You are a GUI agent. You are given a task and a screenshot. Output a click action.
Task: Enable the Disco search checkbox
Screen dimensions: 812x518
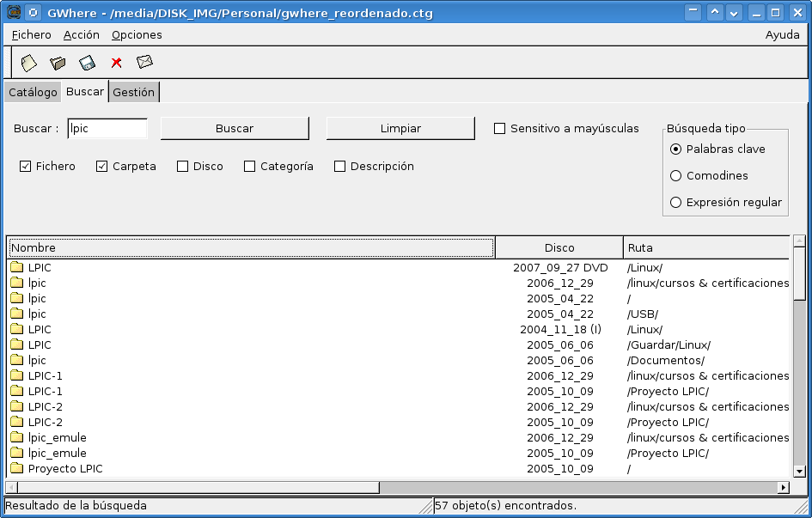coord(182,167)
